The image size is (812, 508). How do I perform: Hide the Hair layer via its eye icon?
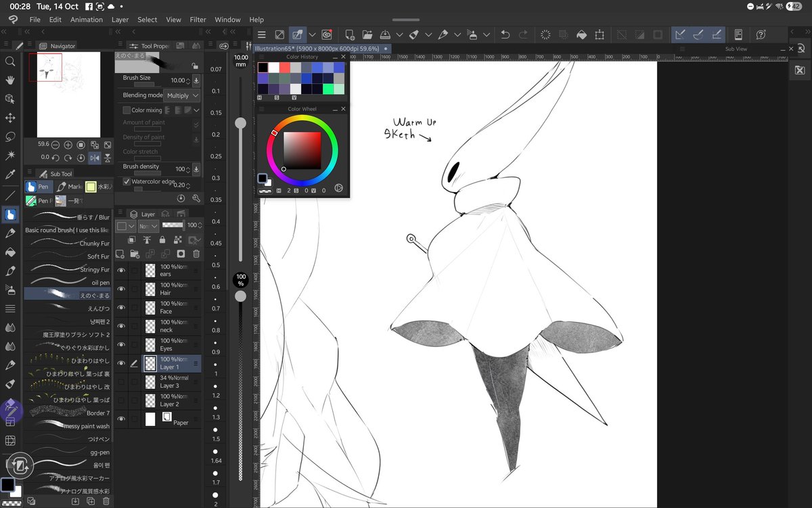pos(121,289)
